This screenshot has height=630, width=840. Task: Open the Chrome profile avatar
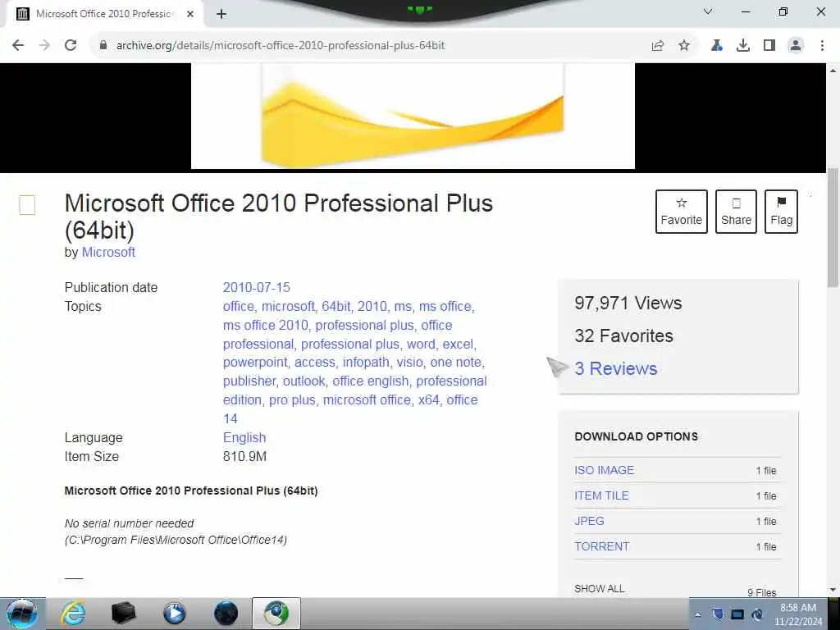[796, 46]
